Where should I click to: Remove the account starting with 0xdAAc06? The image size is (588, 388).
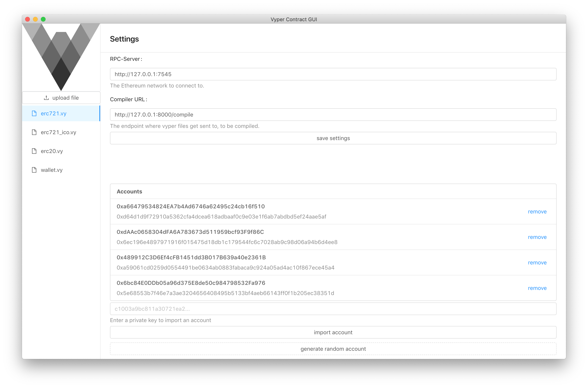[x=537, y=237]
